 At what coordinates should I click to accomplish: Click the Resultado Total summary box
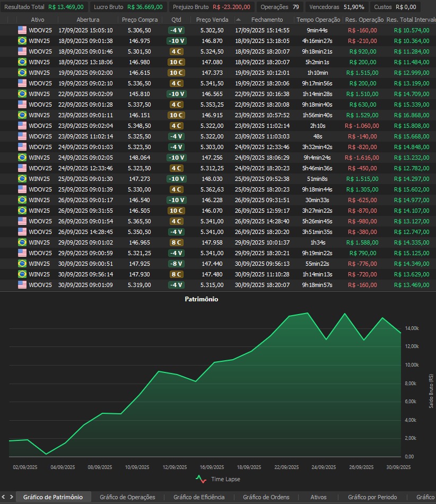pyautogui.click(x=44, y=7)
